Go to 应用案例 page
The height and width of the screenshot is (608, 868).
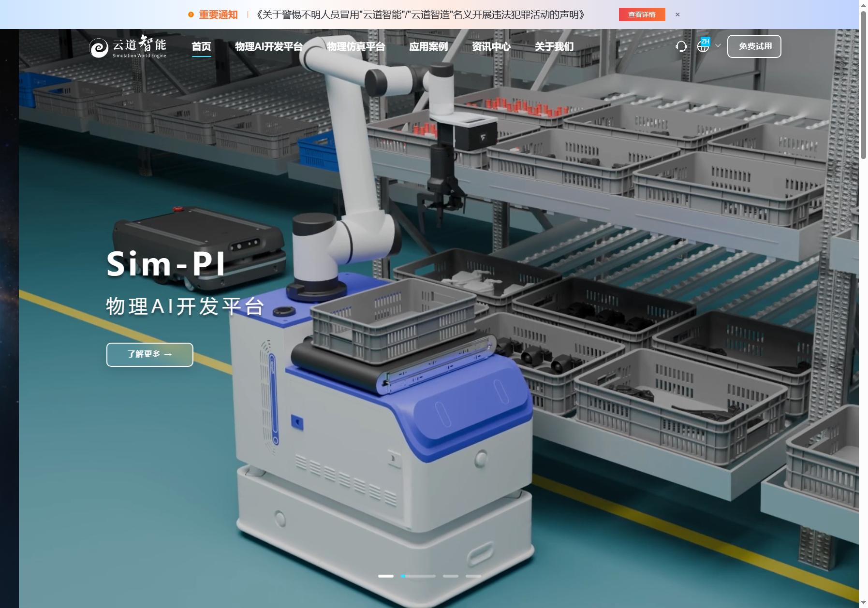click(428, 46)
